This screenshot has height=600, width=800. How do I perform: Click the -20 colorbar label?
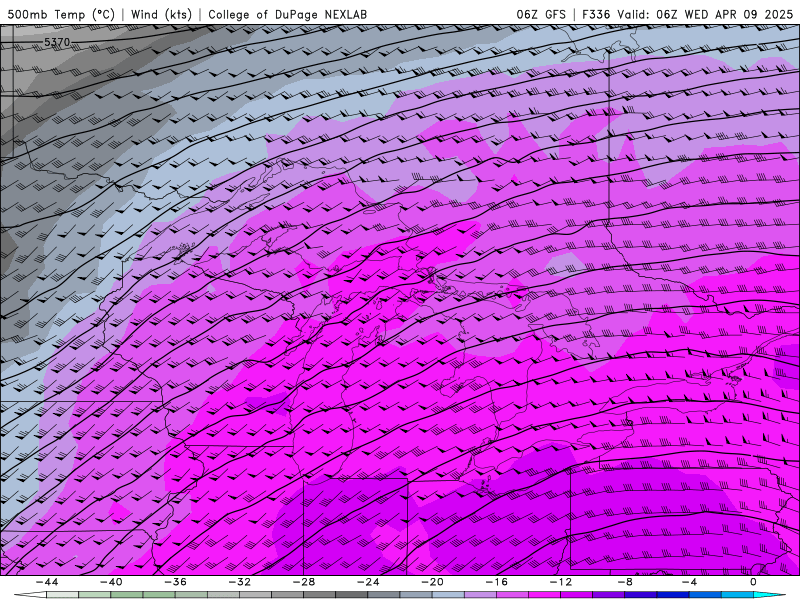[433, 582]
